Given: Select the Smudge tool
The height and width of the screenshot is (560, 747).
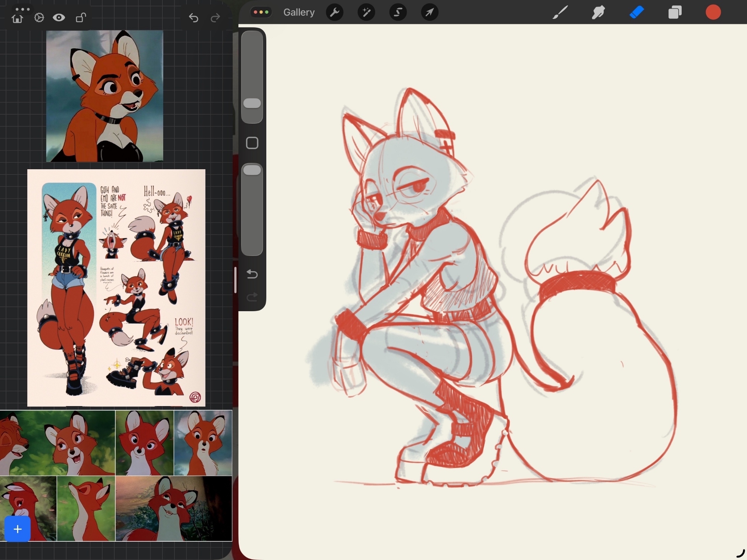Looking at the screenshot, I should (x=598, y=12).
